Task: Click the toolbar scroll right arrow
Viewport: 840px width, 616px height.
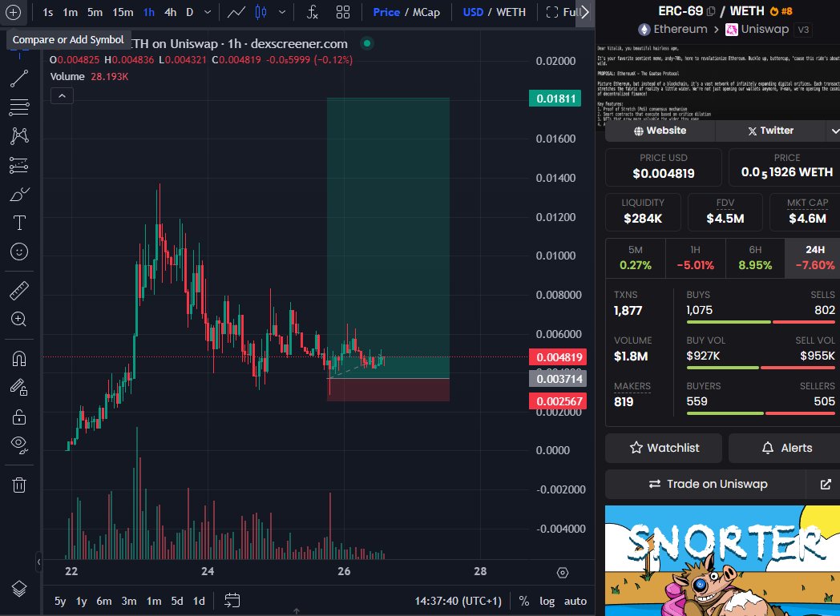Action: coord(585,12)
